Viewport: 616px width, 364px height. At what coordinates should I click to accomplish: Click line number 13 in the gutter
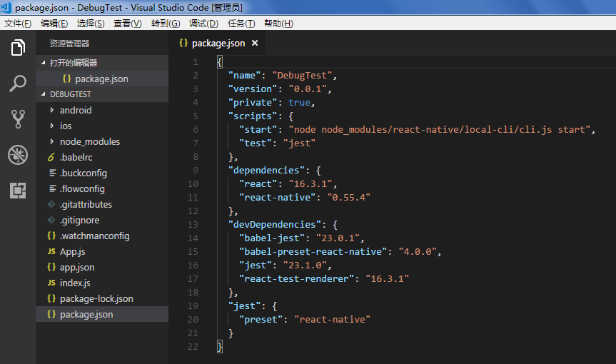coord(193,224)
